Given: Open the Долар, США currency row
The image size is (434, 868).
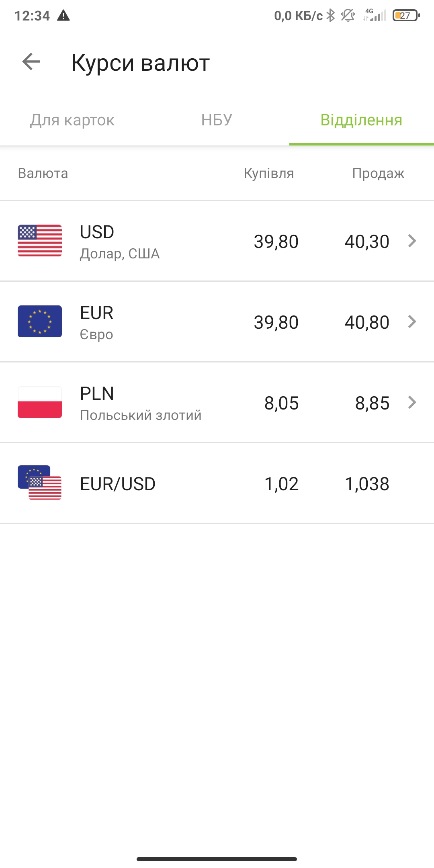Looking at the screenshot, I should pyautogui.click(x=120, y=254).
